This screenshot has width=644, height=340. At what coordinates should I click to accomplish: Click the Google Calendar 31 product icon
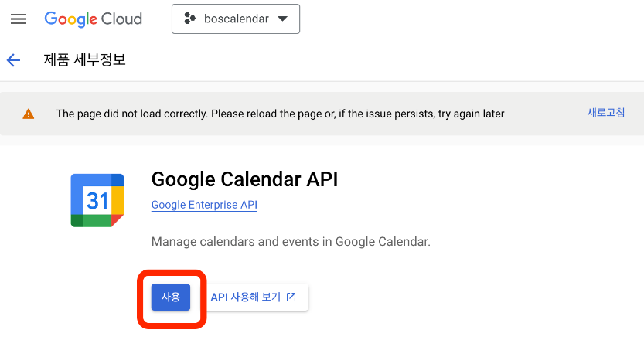[x=97, y=200]
